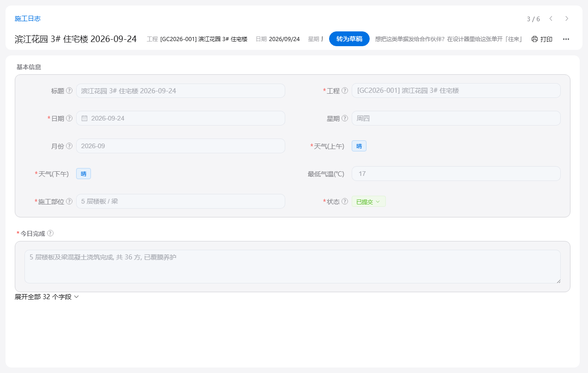588x373 pixels.
Task: Click the 日期 date input field
Action: coord(180,118)
